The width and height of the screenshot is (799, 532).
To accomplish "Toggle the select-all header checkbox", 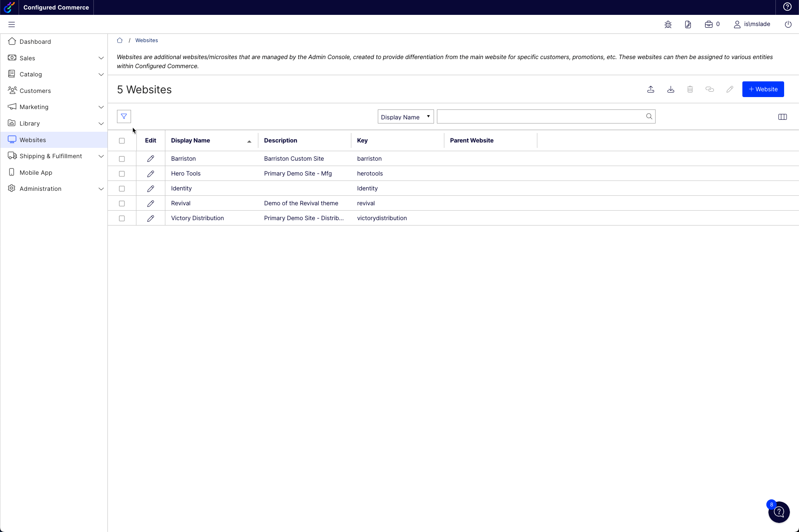I will click(122, 140).
